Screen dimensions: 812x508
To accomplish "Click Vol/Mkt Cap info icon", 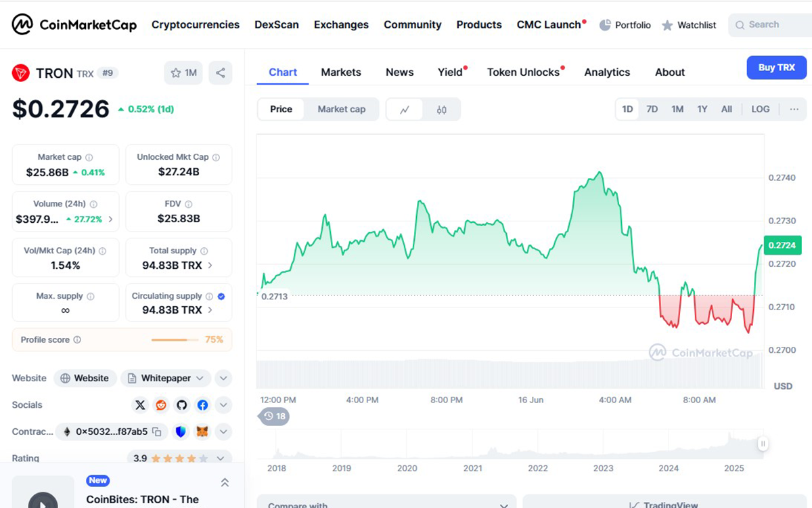I will point(103,251).
